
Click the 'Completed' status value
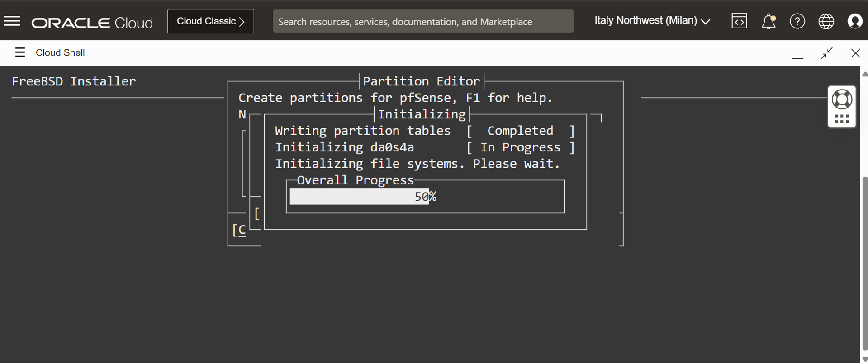pyautogui.click(x=520, y=131)
